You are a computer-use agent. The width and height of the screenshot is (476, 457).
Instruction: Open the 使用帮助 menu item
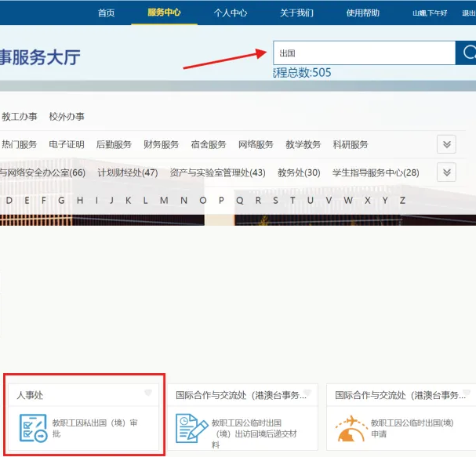(x=363, y=13)
